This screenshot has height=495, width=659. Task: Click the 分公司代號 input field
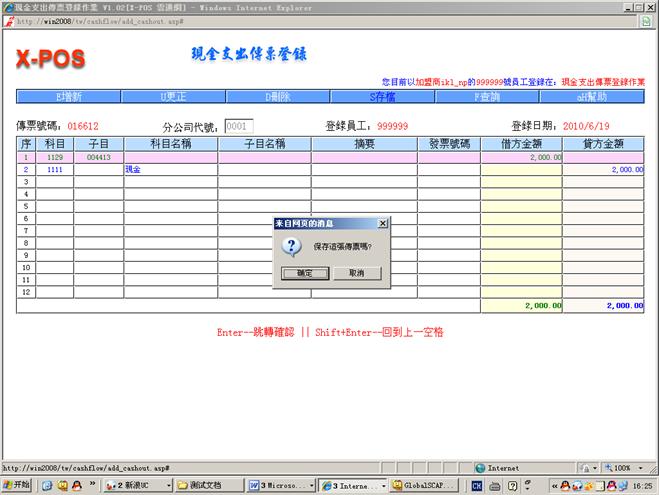(238, 127)
